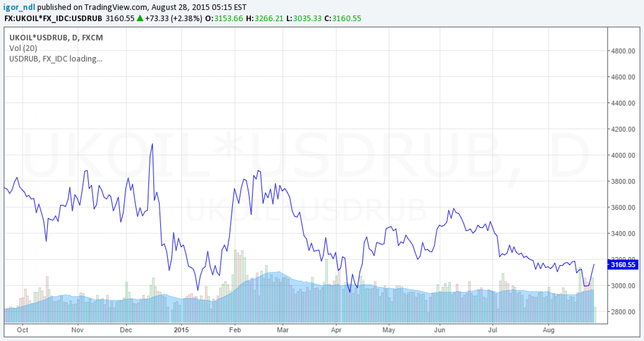Open the igor_ndl author profile link
This screenshot has height=341, width=644.
19,7
